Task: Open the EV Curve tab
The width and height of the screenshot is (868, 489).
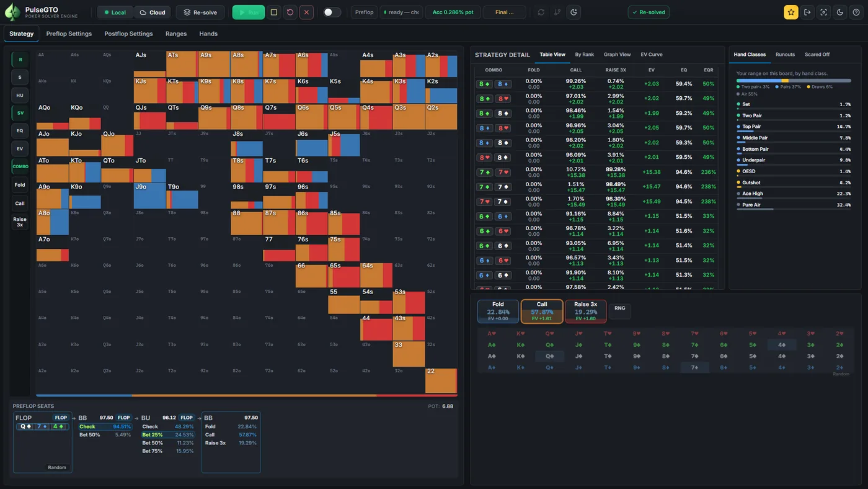Action: pos(652,55)
